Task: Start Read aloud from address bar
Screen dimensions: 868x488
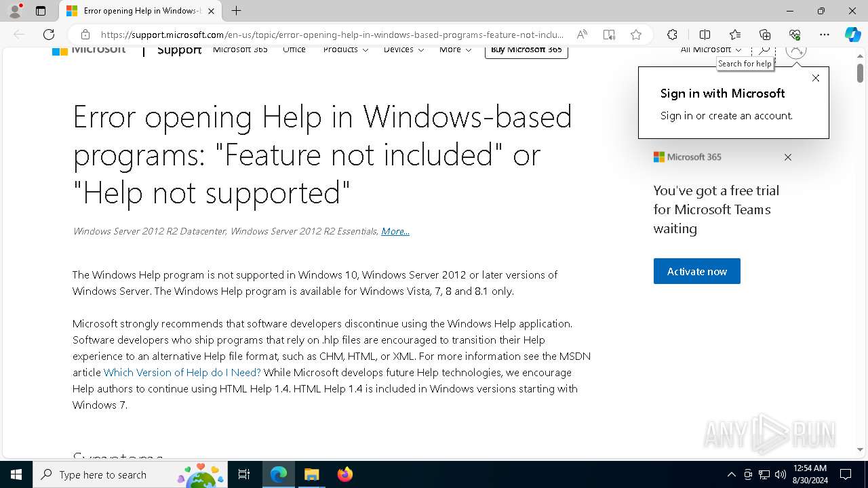Action: coord(582,35)
